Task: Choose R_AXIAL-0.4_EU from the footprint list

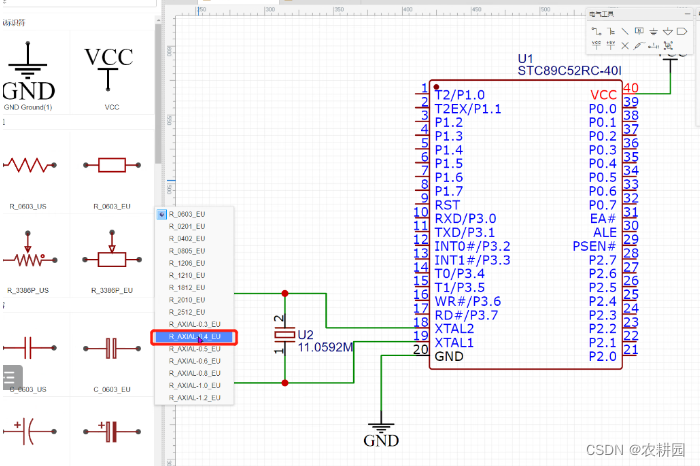Action: 195,337
